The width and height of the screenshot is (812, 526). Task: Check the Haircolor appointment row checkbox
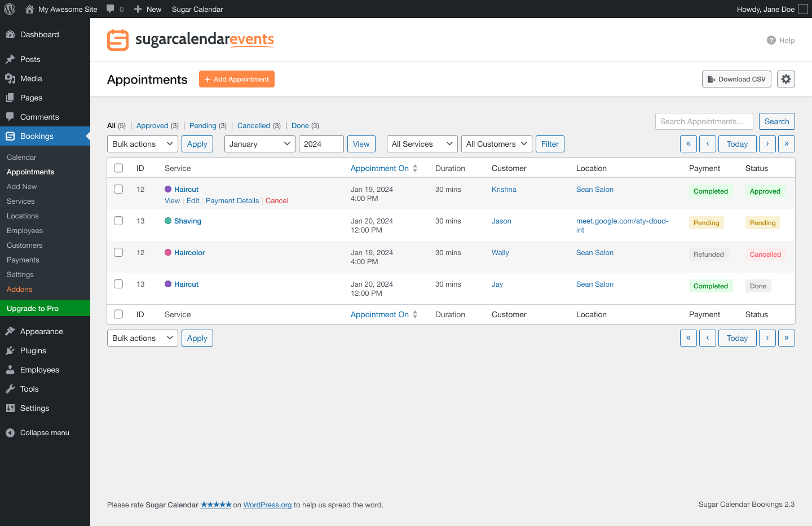[118, 252]
